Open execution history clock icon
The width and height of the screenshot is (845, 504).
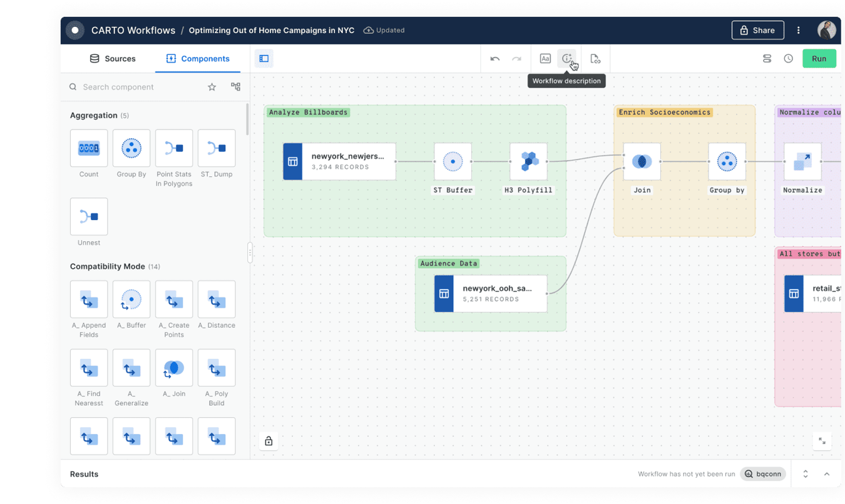pos(788,59)
